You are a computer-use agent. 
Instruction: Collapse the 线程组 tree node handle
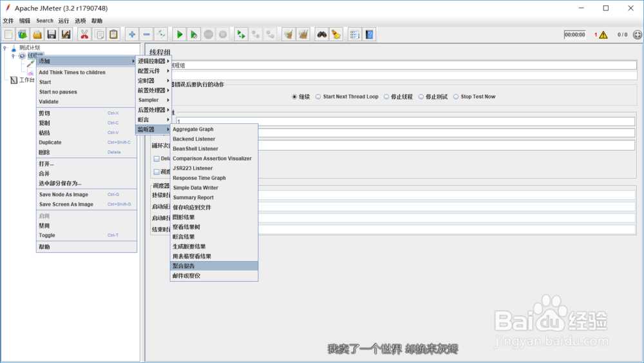pos(13,56)
